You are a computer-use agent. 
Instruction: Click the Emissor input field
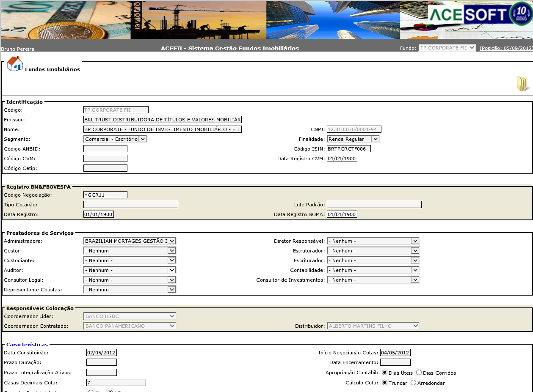pyautogui.click(x=163, y=120)
